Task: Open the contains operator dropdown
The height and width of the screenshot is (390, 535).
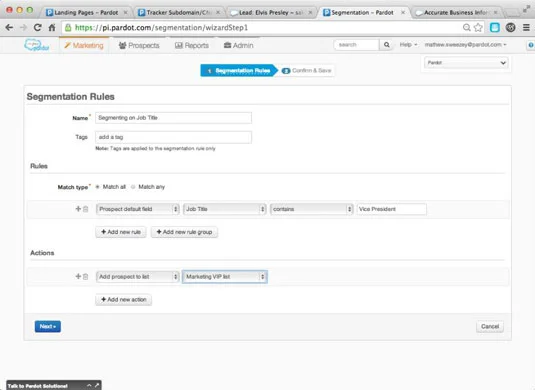Action: [312, 209]
